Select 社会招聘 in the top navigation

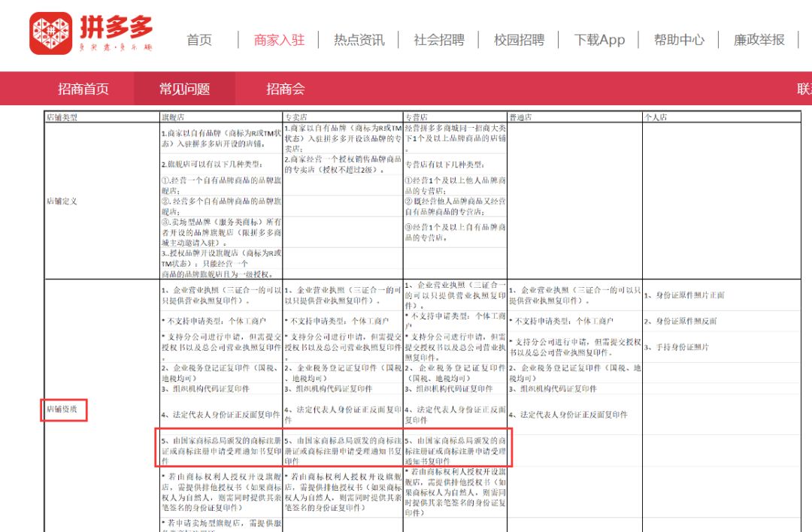click(439, 40)
